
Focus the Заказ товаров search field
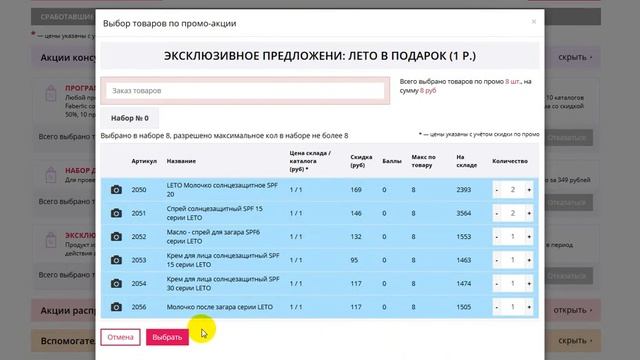click(x=245, y=91)
